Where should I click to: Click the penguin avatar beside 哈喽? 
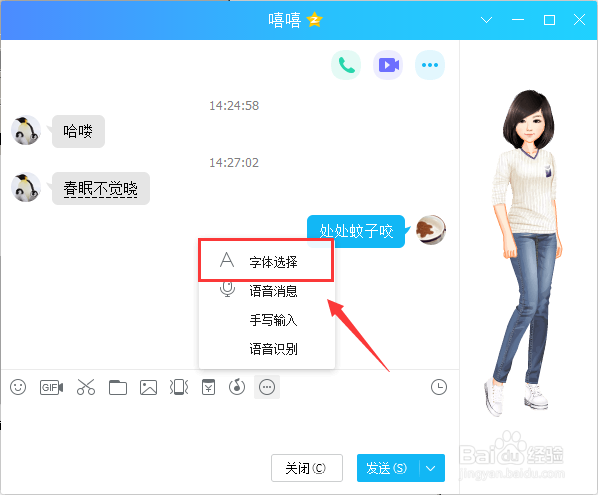click(x=26, y=130)
